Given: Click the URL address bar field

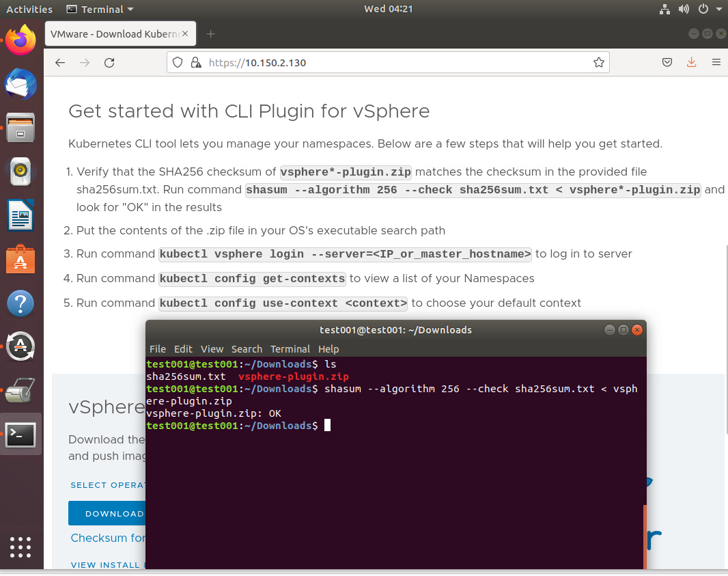Looking at the screenshot, I should click(388, 63).
